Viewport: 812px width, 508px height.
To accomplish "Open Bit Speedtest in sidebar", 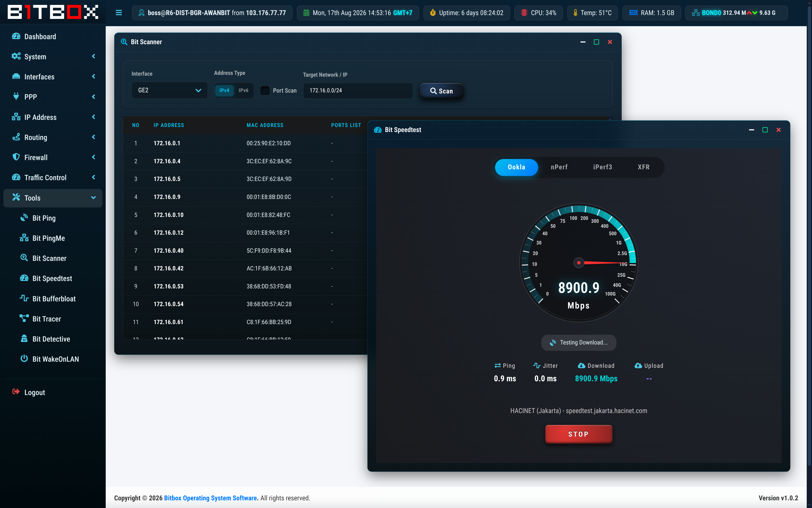I will [53, 279].
